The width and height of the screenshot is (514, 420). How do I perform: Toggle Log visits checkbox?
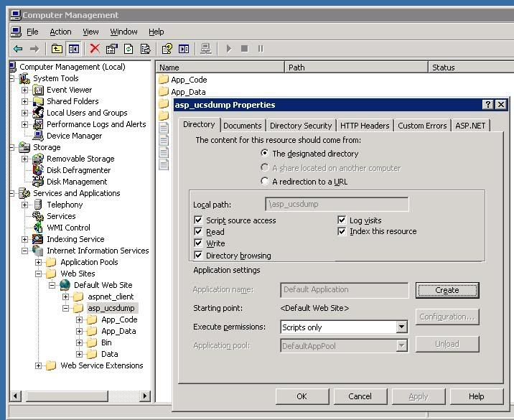(342, 220)
